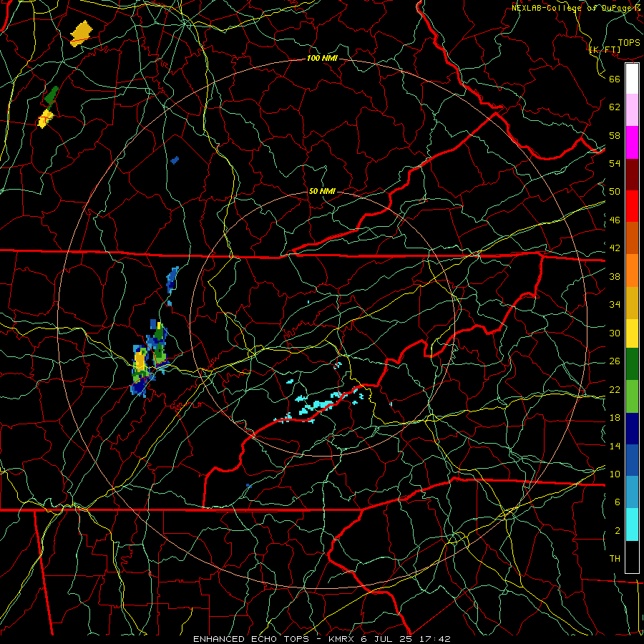
Task: Click the 'TH' legend label
Action: pos(615,559)
